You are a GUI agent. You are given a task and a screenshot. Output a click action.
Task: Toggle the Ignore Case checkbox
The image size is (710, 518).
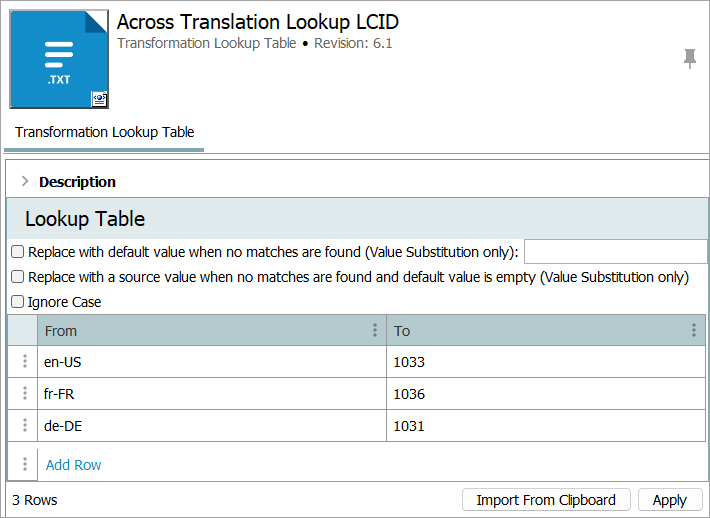coord(17,302)
